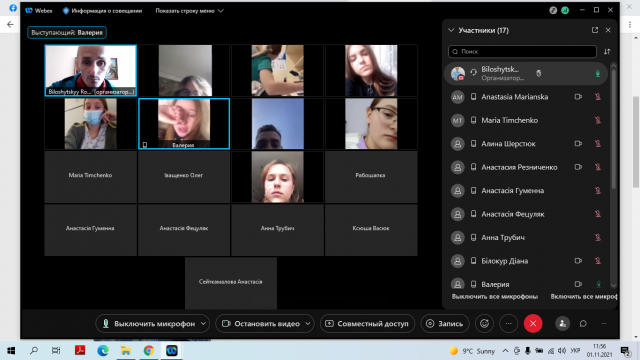Click the green status indicator in title bar

click(565, 11)
